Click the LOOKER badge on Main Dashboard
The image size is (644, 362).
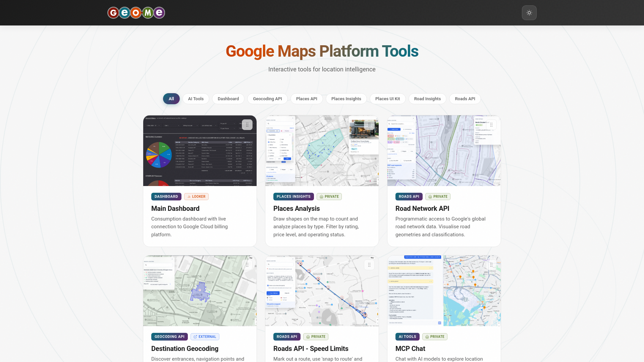(196, 196)
